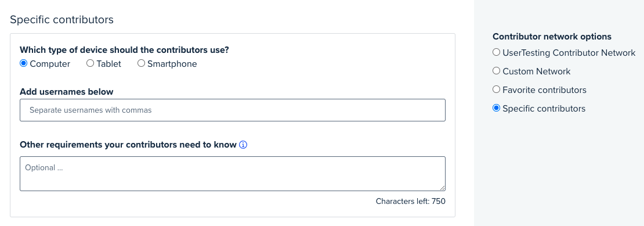Screen dimensions: 644x226
Task: Click the Custom Network label text
Action: tap(537, 71)
